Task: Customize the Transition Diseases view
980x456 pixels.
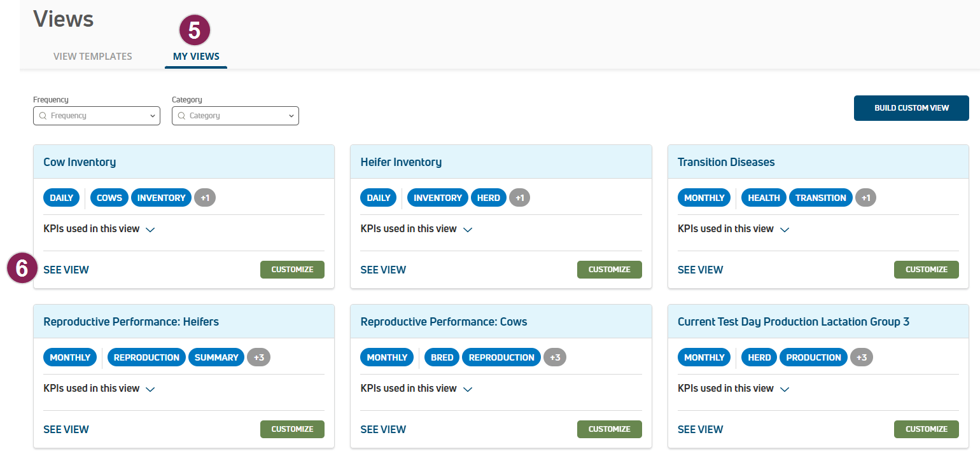Action: [926, 270]
